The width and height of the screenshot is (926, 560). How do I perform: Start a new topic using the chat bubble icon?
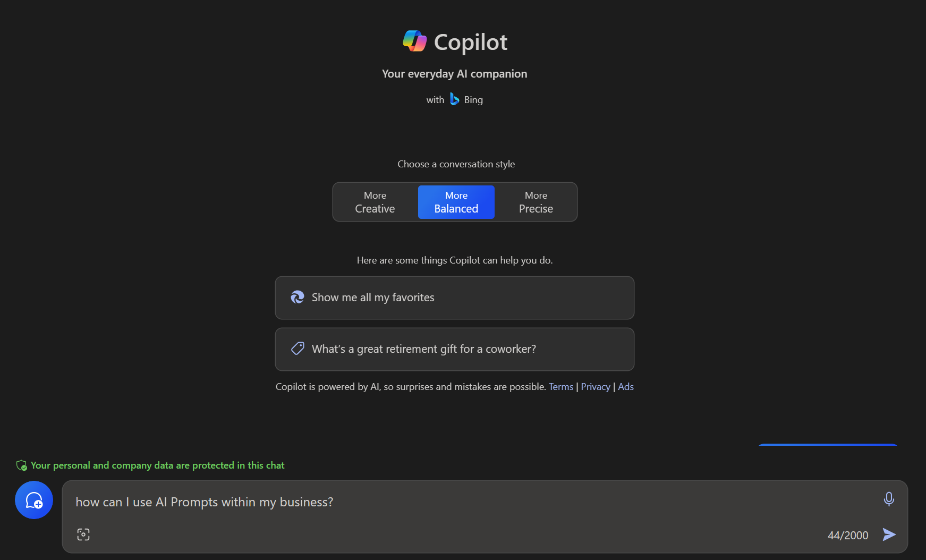pos(33,500)
